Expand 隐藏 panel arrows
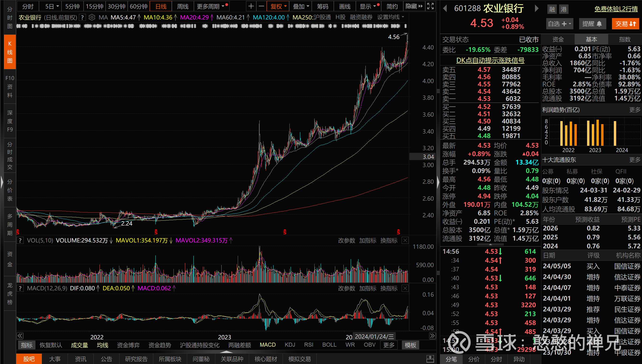Image resolution: width=642 pixels, height=364 pixels. tap(414, 6)
